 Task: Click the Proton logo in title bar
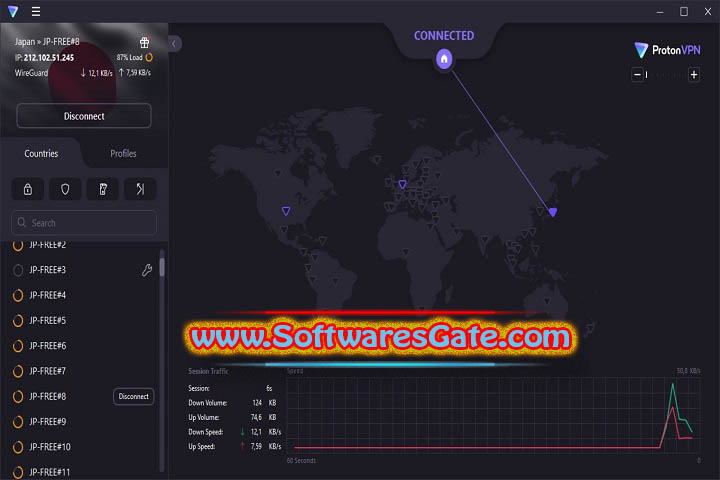(x=13, y=11)
